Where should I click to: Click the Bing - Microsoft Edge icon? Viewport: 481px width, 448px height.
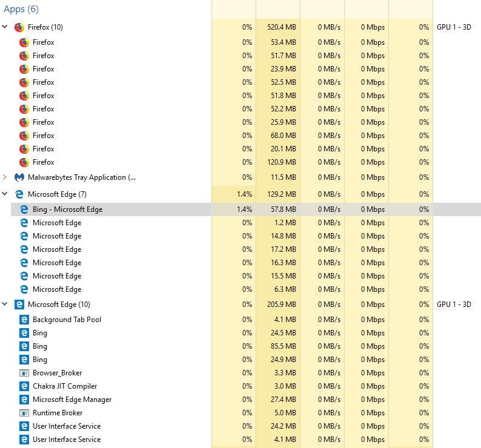[x=24, y=209]
